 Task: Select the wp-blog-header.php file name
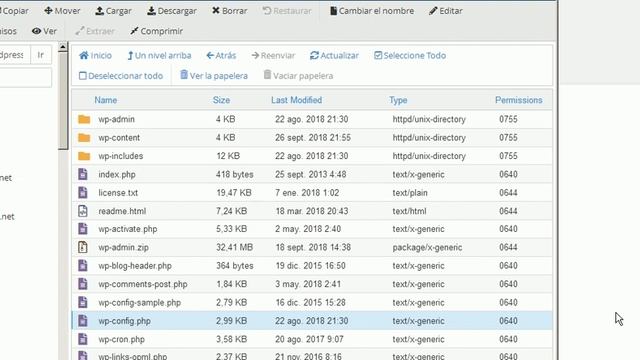click(135, 266)
